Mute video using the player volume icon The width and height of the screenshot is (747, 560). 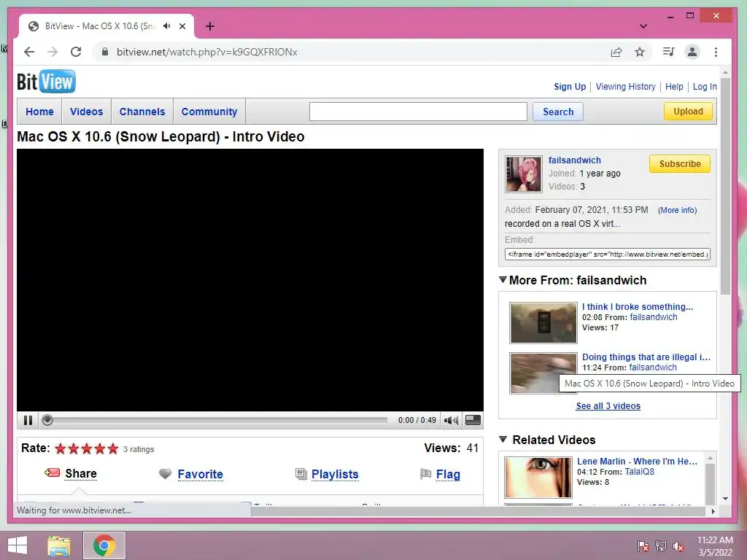point(451,420)
